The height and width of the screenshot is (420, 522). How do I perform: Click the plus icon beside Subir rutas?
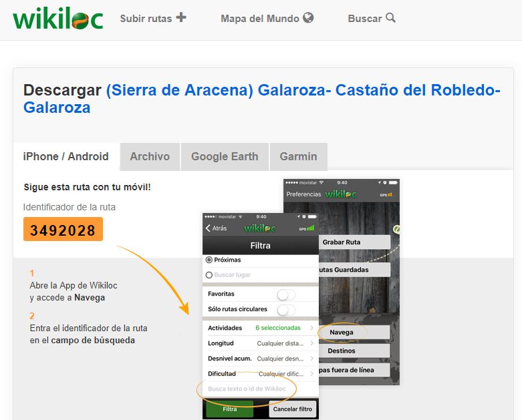pyautogui.click(x=181, y=17)
